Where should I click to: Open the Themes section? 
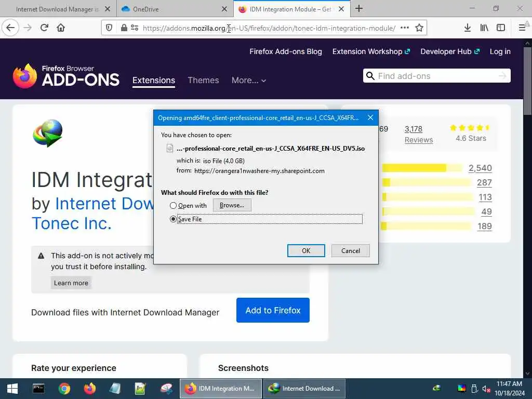point(203,81)
